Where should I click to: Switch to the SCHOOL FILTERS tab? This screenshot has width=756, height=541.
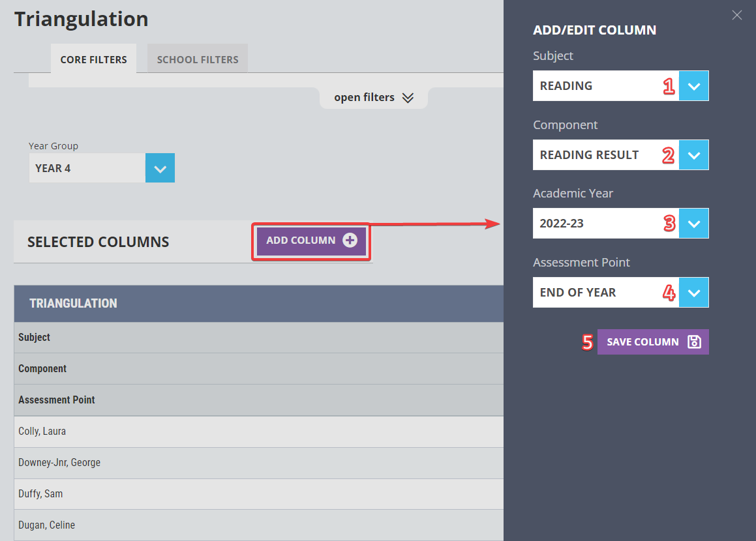tap(198, 59)
